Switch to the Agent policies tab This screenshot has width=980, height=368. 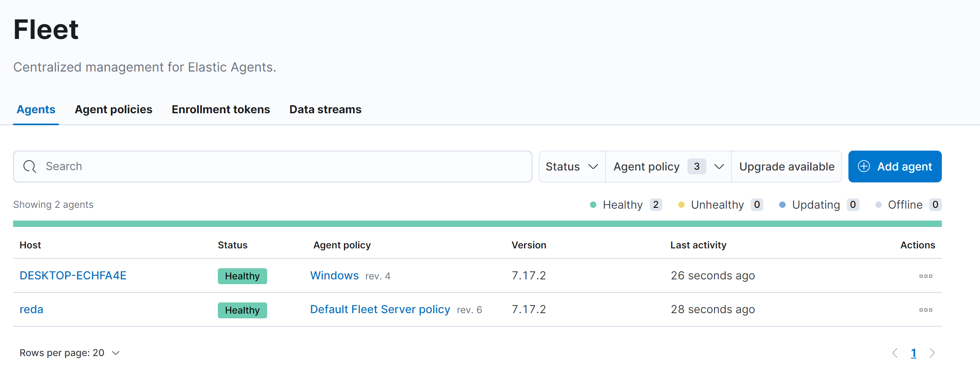point(113,110)
